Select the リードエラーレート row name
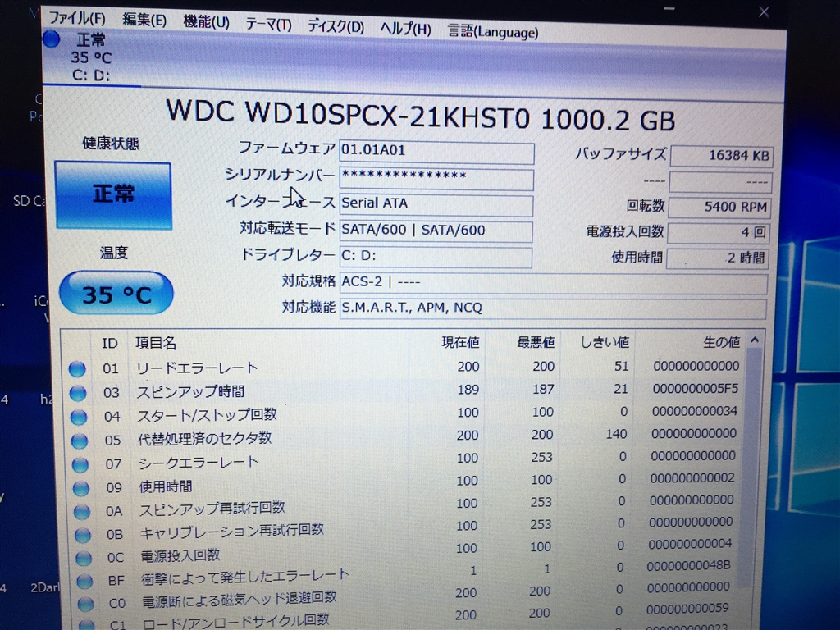The height and width of the screenshot is (630, 840). [x=197, y=368]
